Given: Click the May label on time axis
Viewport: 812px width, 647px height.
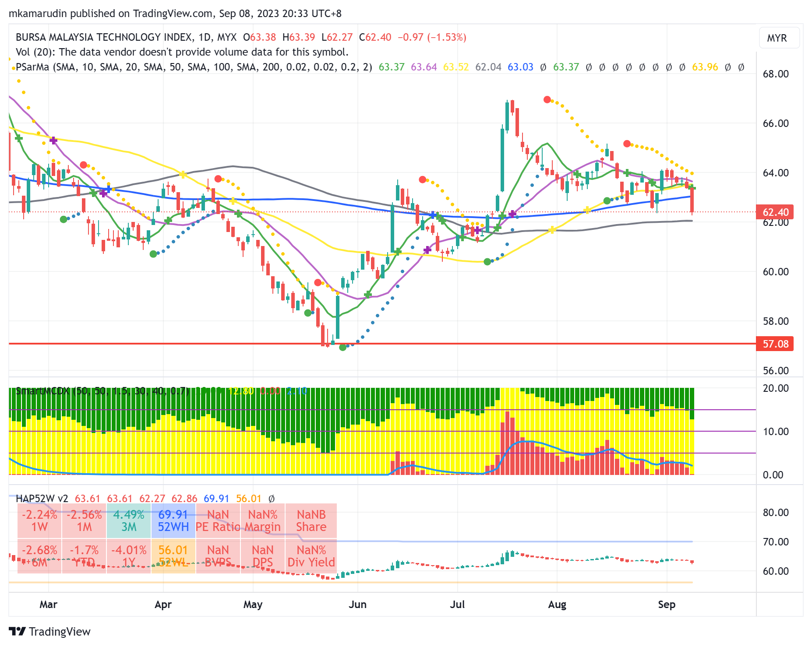Looking at the screenshot, I should coord(253,605).
